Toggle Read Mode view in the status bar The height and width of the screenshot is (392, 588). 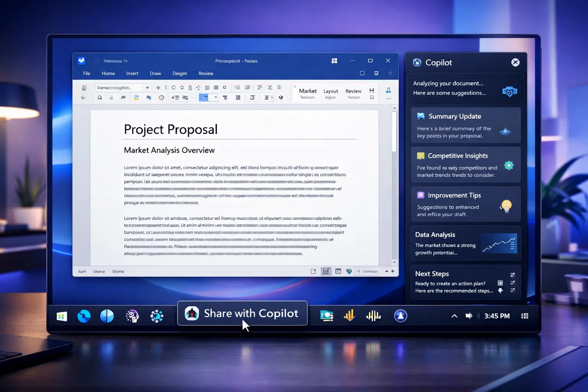(x=314, y=271)
